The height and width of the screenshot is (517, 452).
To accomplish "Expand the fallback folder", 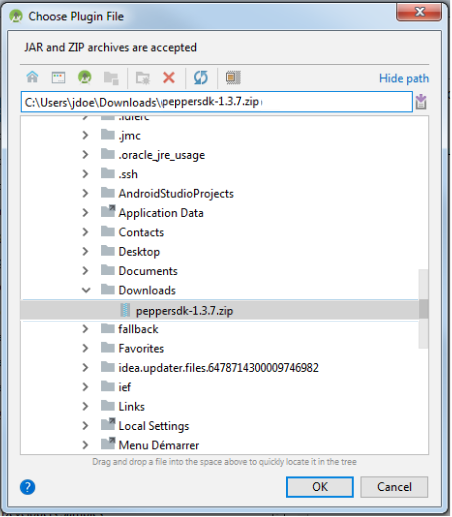I will pyautogui.click(x=85, y=329).
